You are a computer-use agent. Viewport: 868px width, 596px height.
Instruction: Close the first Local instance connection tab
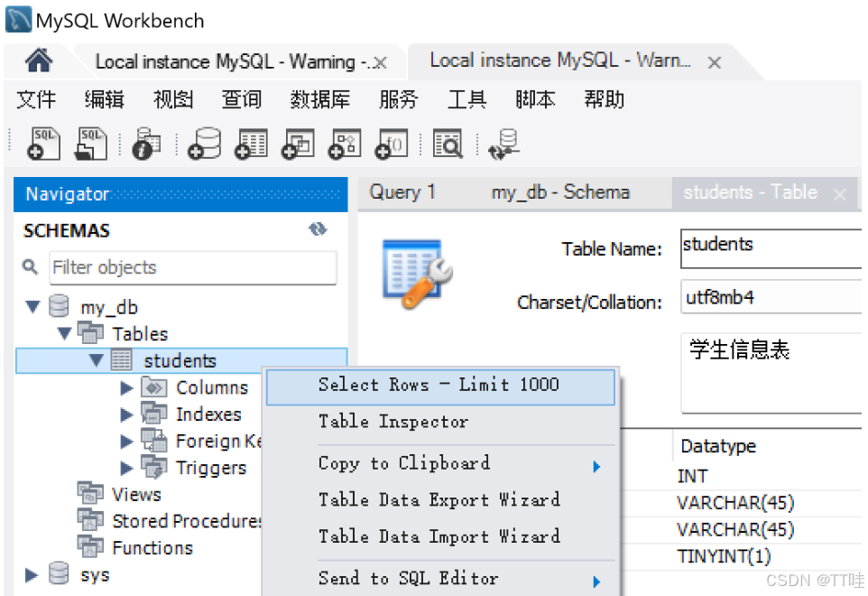[x=380, y=63]
